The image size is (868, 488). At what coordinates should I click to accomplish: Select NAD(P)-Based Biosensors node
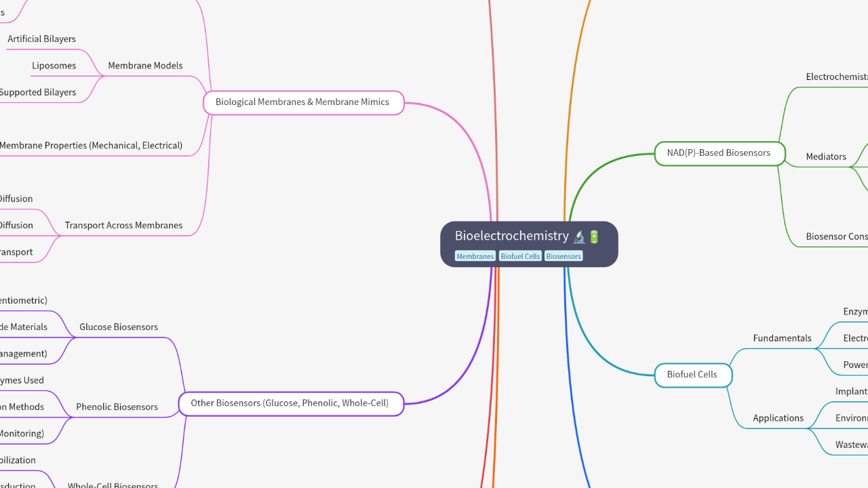[719, 153]
